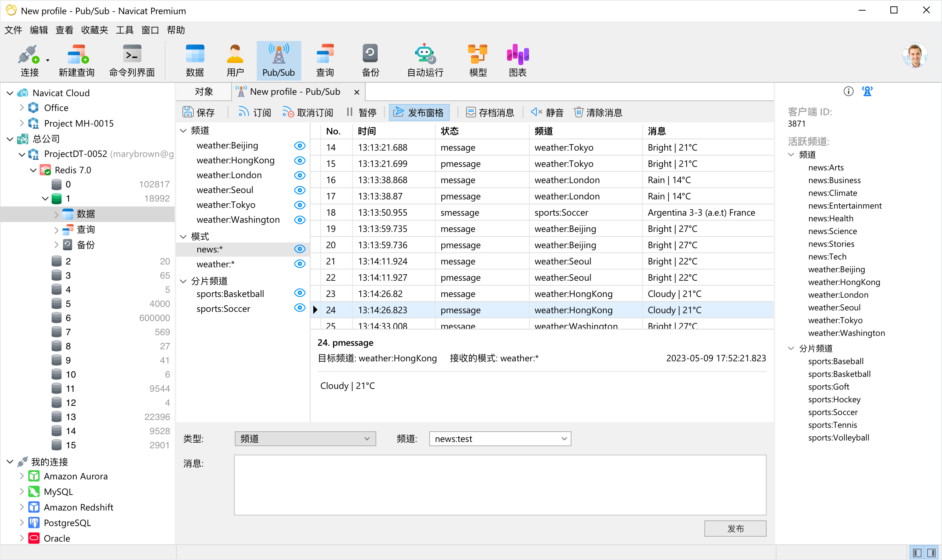Open the 编辑 menu
942x560 pixels.
39,30
